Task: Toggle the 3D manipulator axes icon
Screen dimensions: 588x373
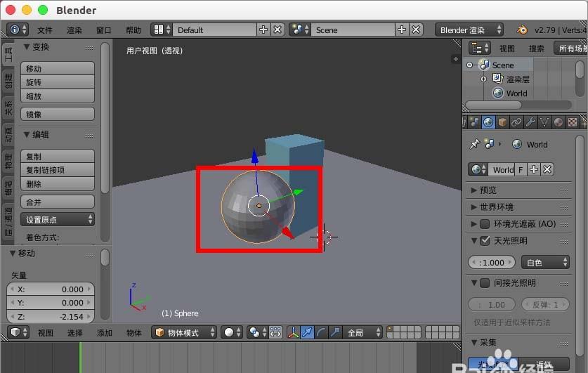Action: pyautogui.click(x=294, y=332)
